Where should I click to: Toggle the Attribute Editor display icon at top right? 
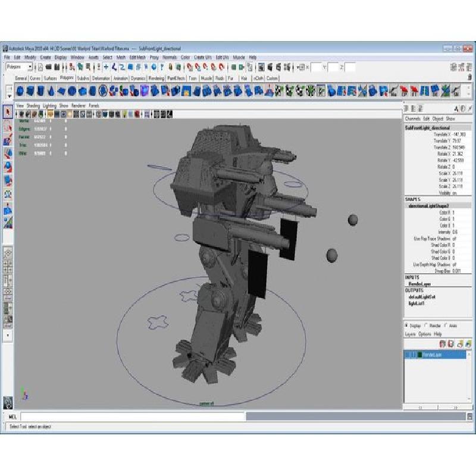(453, 67)
